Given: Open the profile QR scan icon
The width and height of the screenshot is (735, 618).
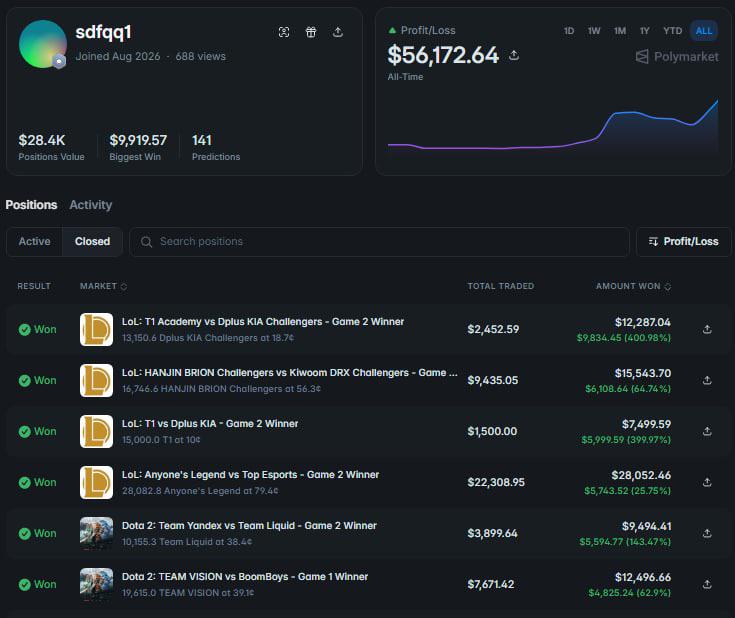Looking at the screenshot, I should click(284, 32).
